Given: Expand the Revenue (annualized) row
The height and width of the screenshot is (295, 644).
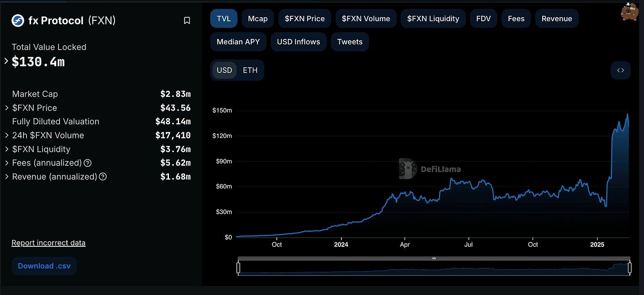Looking at the screenshot, I should (x=7, y=177).
